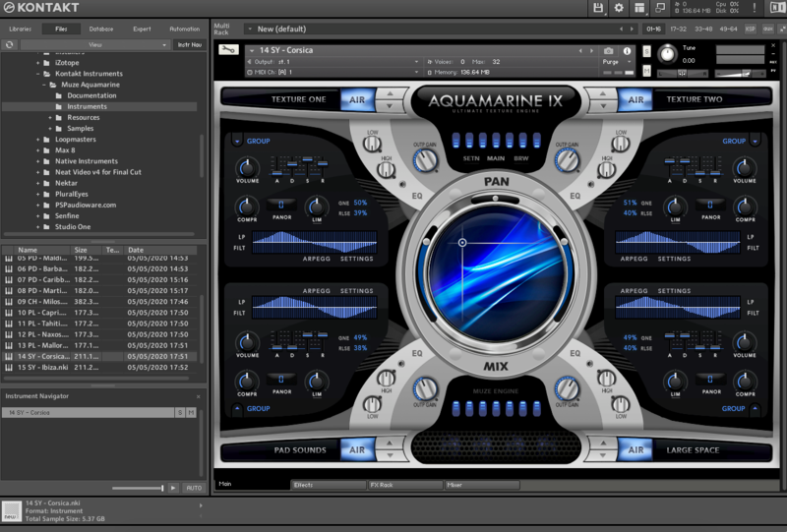Screen dimensions: 787x532
Task: Expand the iZotope folder in the tree
Action: coord(39,61)
